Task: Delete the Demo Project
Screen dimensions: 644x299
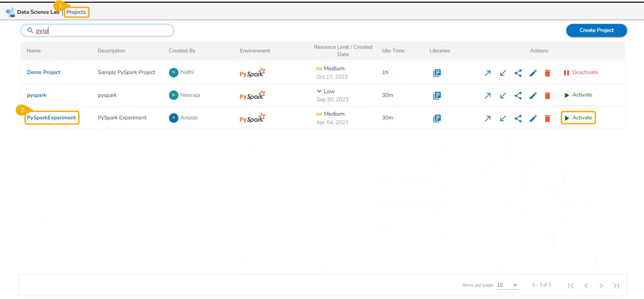Action: coord(547,73)
